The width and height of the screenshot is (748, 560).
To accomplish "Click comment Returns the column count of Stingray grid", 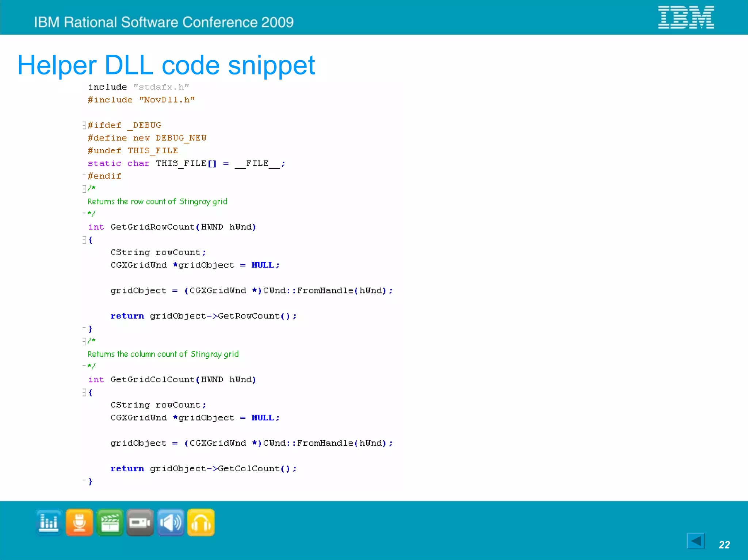I will [x=163, y=354].
